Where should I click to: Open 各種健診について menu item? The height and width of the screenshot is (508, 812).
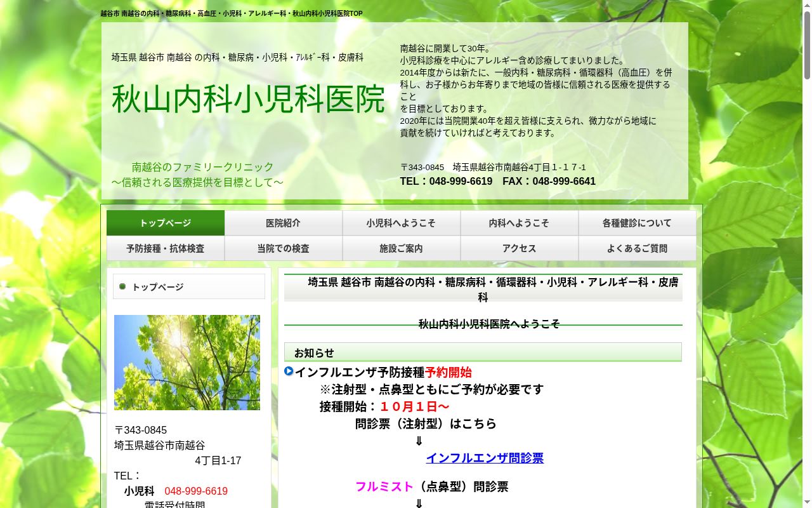point(637,223)
